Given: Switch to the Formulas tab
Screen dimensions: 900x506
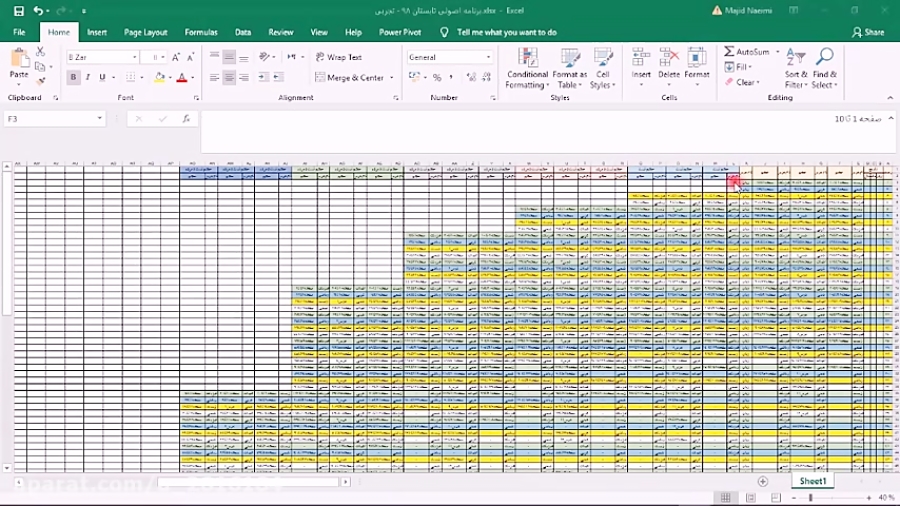Looking at the screenshot, I should (201, 32).
